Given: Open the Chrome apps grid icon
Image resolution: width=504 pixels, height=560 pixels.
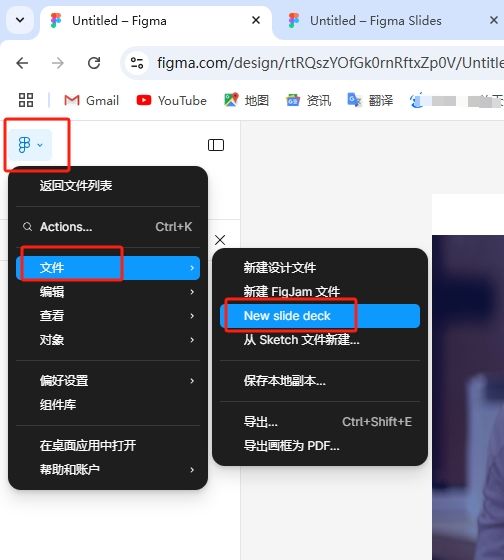Looking at the screenshot, I should click(x=26, y=100).
